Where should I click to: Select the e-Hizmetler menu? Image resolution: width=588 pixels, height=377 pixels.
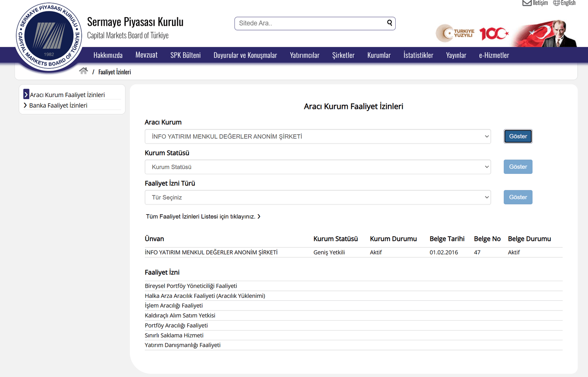tap(494, 55)
